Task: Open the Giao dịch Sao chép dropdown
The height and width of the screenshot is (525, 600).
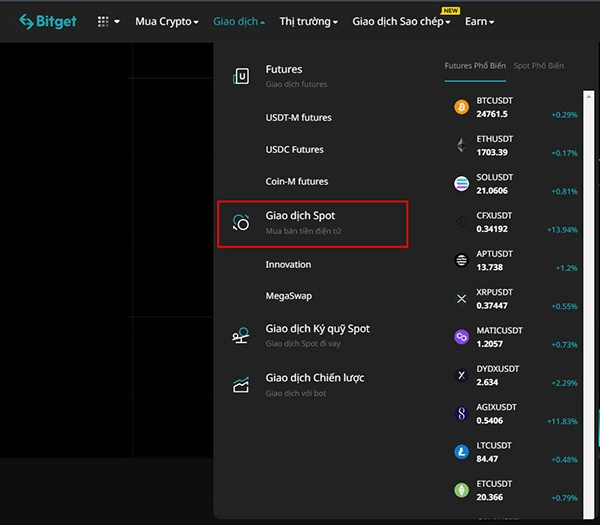Action: click(401, 21)
